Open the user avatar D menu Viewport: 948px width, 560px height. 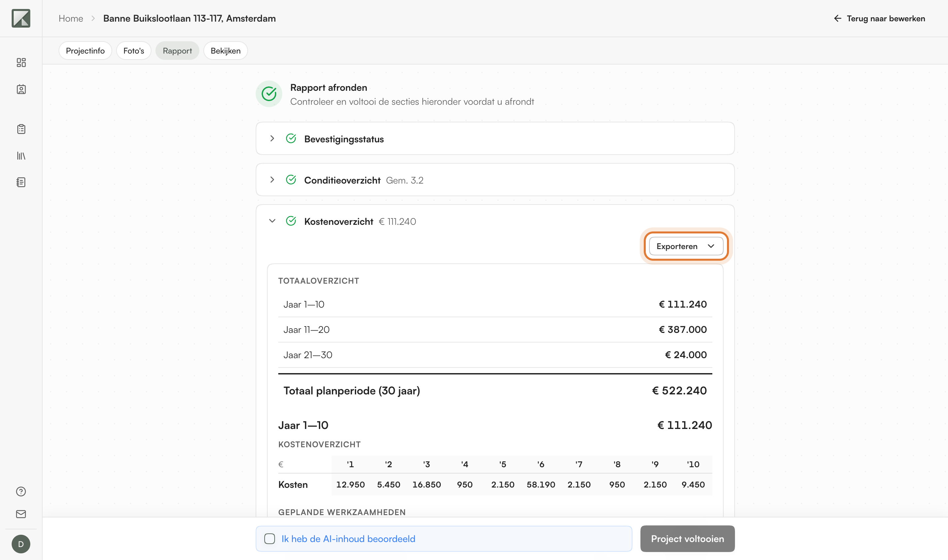[21, 544]
